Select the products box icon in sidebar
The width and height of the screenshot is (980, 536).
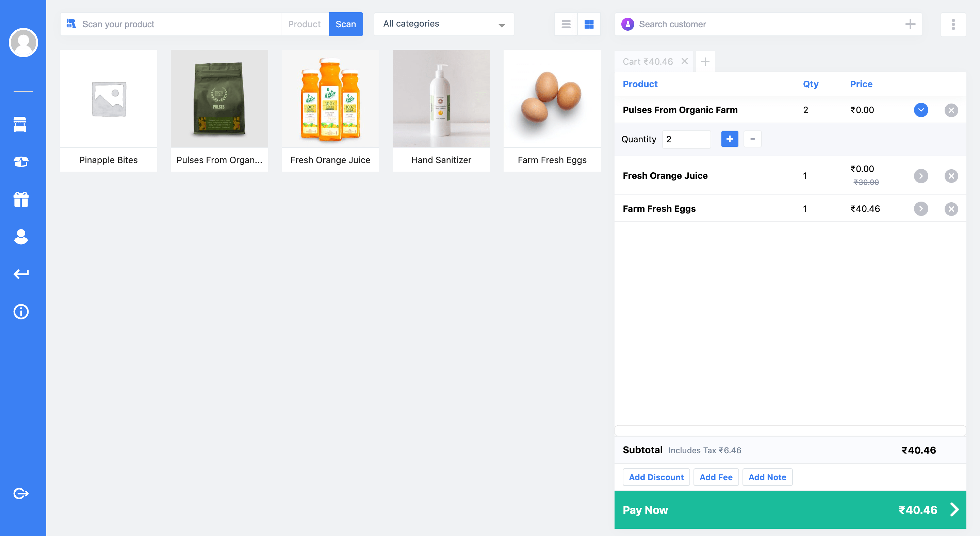pos(21,161)
